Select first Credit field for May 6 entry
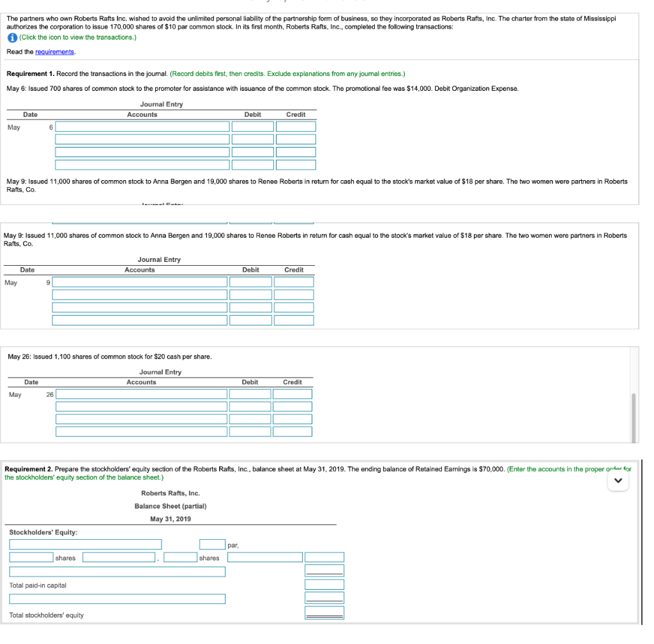 (296, 126)
